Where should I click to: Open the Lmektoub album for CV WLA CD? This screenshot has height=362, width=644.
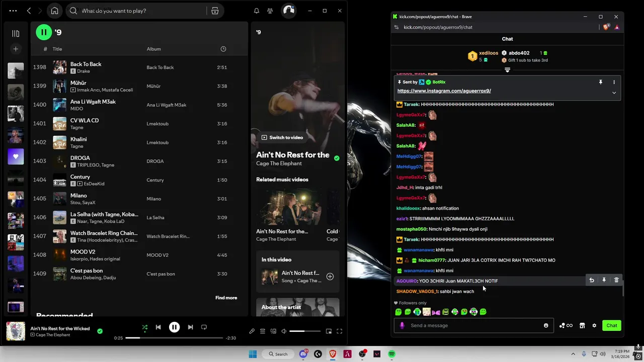(157, 124)
